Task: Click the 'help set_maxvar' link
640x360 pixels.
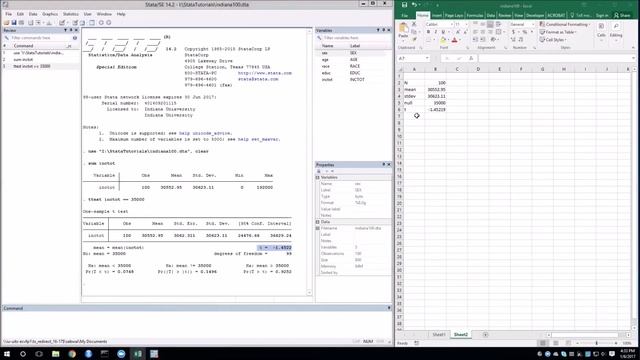Action: (x=259, y=139)
